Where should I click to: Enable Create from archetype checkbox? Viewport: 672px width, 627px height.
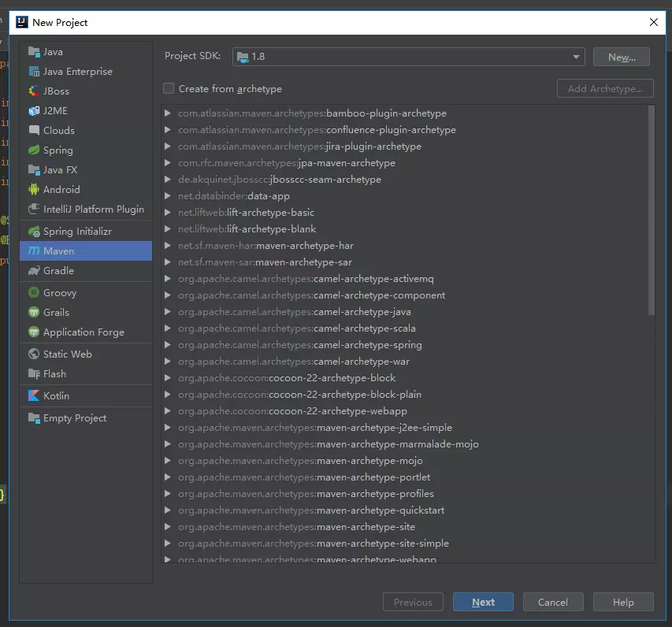pyautogui.click(x=169, y=89)
